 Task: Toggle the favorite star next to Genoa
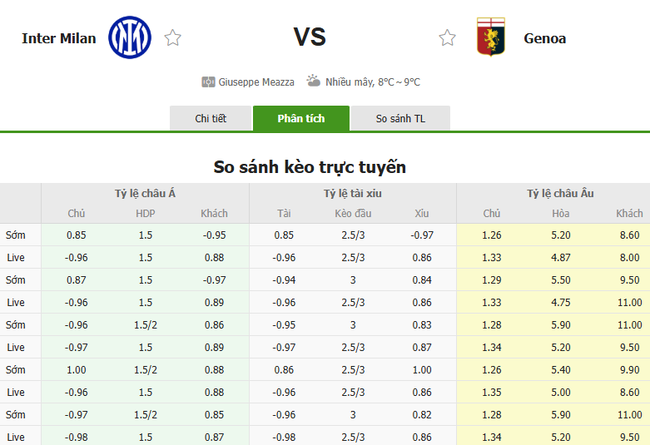click(x=447, y=38)
